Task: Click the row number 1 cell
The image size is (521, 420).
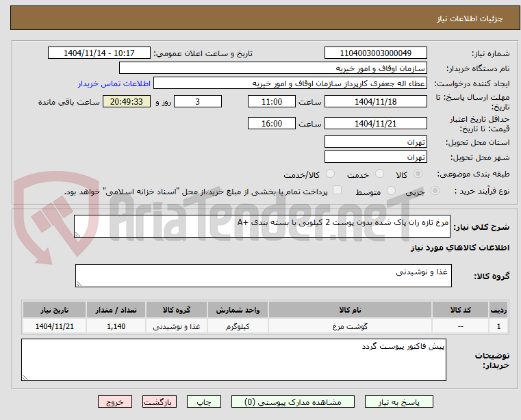Action: (x=498, y=327)
